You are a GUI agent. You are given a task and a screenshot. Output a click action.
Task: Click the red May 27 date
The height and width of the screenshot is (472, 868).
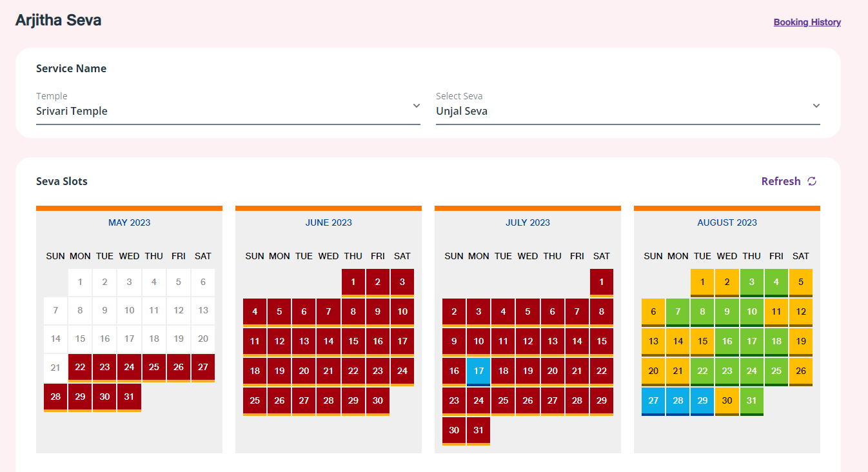(203, 368)
